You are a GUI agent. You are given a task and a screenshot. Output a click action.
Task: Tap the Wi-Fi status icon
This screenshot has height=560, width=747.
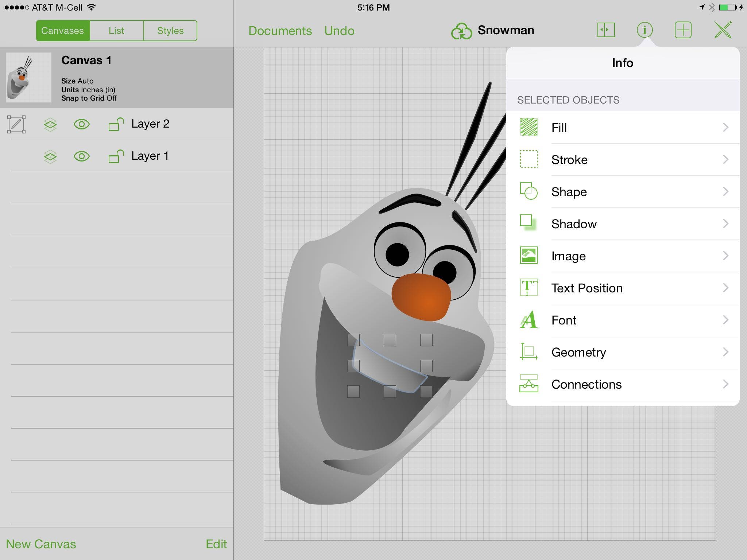92,7
